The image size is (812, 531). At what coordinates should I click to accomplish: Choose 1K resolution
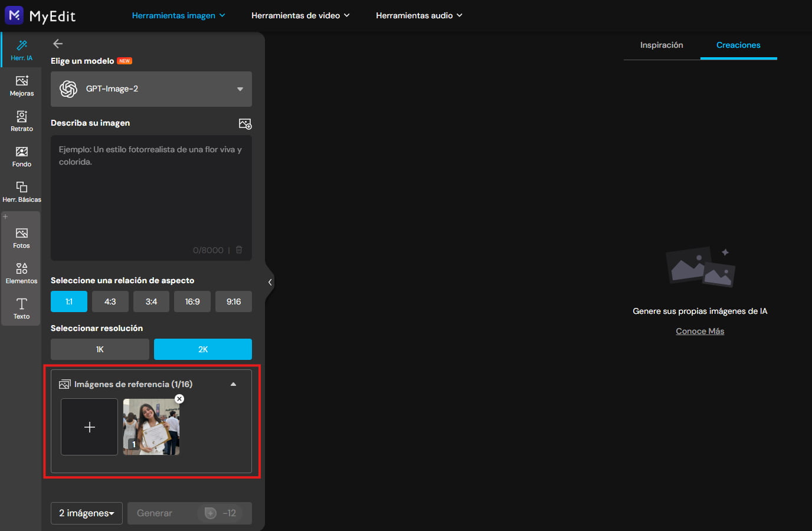click(100, 349)
